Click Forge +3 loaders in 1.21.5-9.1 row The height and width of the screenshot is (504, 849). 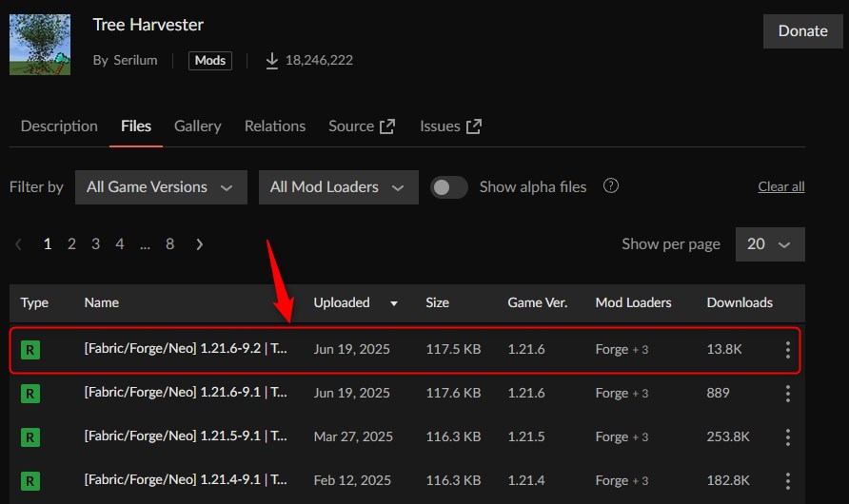coord(622,436)
